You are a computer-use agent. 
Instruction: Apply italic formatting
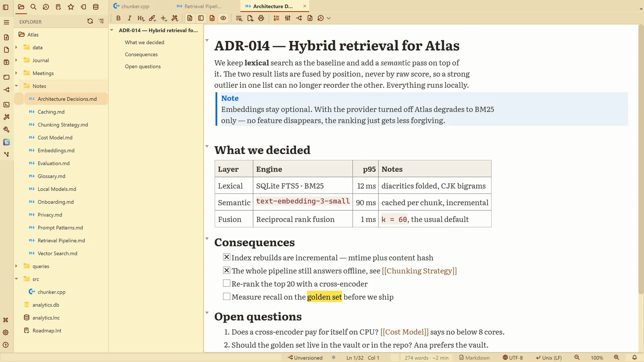pyautogui.click(x=130, y=18)
